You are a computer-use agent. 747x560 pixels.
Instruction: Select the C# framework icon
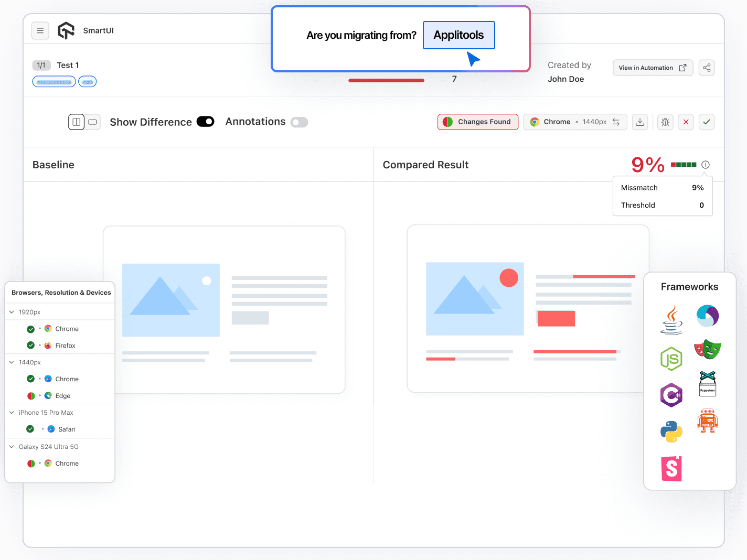(x=671, y=395)
